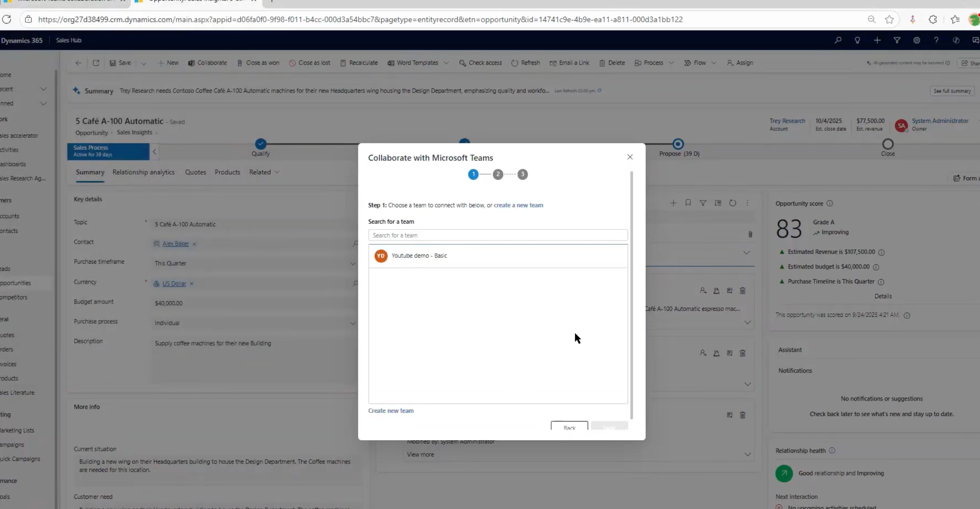The height and width of the screenshot is (509, 980).
Task: Open the US Dollar currency link
Action: coord(174,284)
